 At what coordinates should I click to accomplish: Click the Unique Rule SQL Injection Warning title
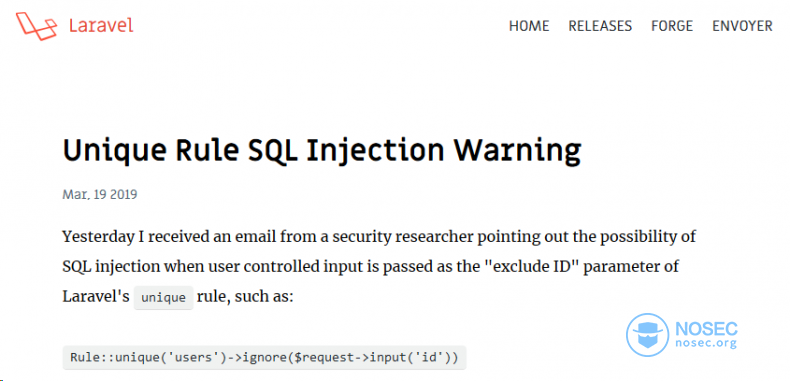click(321, 150)
